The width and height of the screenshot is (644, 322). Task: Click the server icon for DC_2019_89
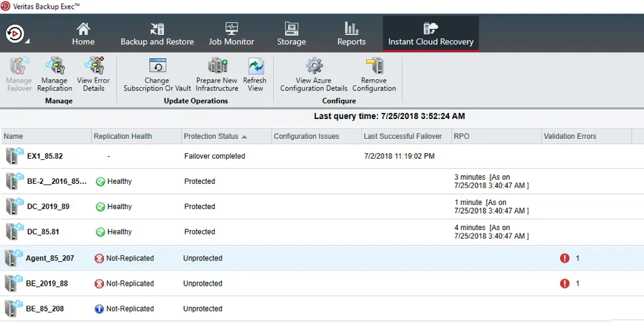(x=14, y=206)
